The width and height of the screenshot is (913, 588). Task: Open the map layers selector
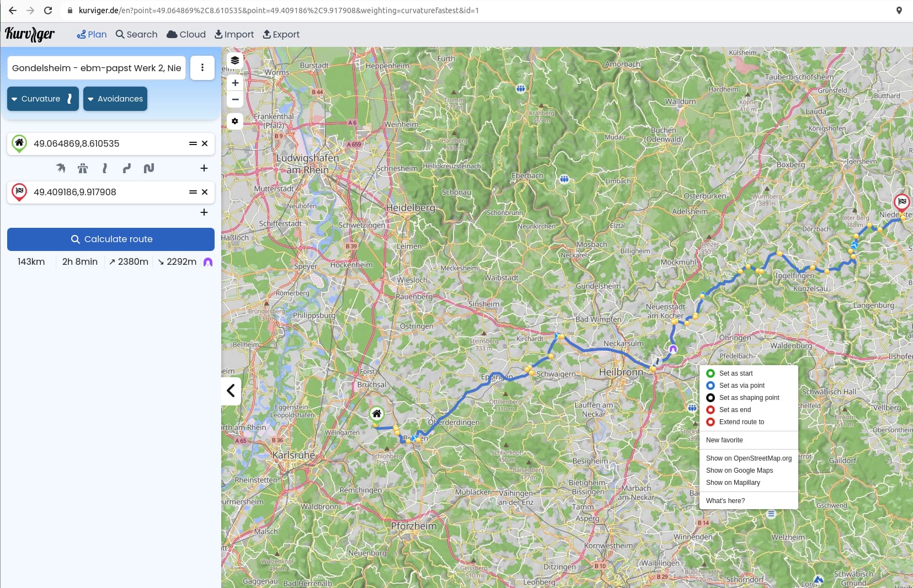coord(235,60)
